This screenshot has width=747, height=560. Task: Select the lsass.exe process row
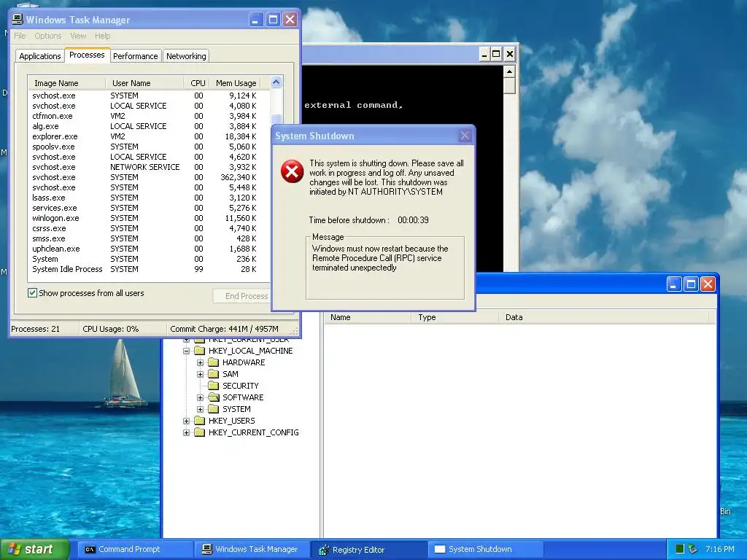[149, 198]
